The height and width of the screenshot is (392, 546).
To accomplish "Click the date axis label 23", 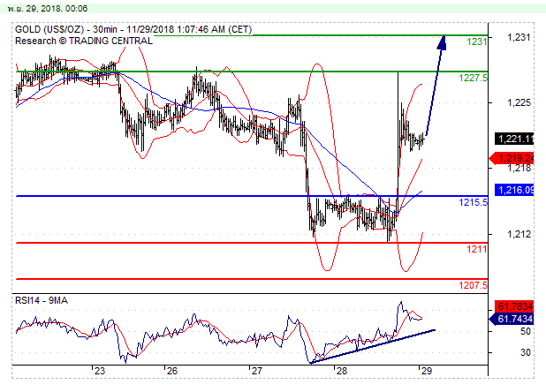I will pos(100,371).
